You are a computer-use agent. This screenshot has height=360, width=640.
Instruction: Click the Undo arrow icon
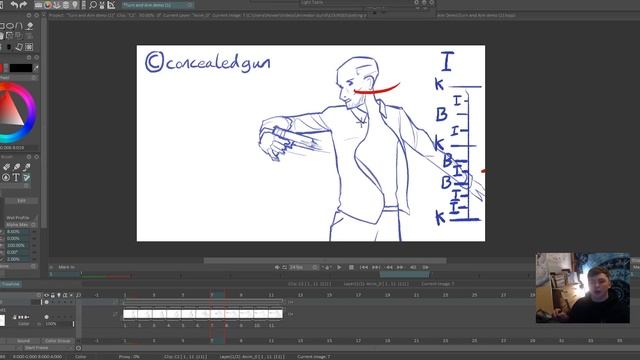(14, 5)
